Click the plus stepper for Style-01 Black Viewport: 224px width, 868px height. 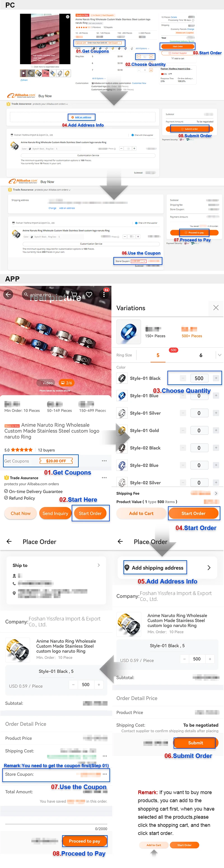216,378
